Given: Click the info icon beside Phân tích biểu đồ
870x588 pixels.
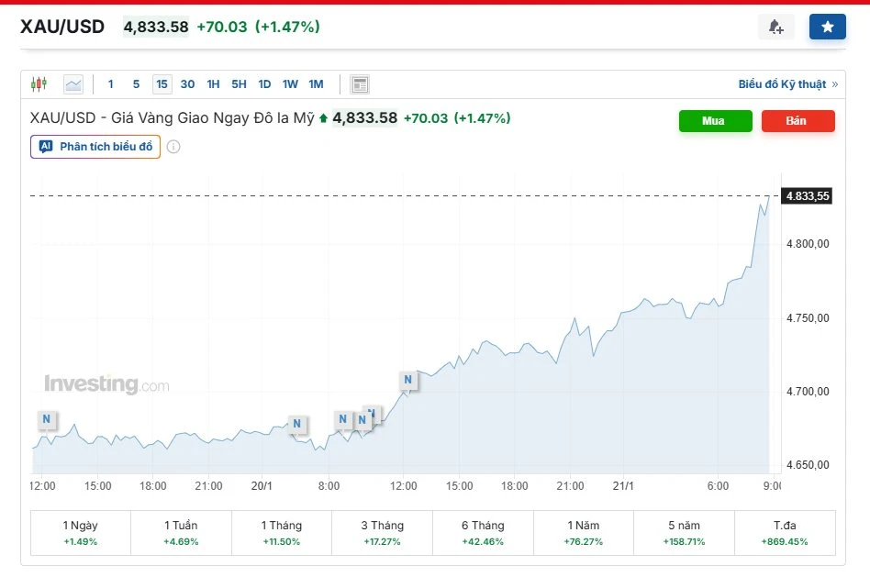Looking at the screenshot, I should click(x=173, y=147).
